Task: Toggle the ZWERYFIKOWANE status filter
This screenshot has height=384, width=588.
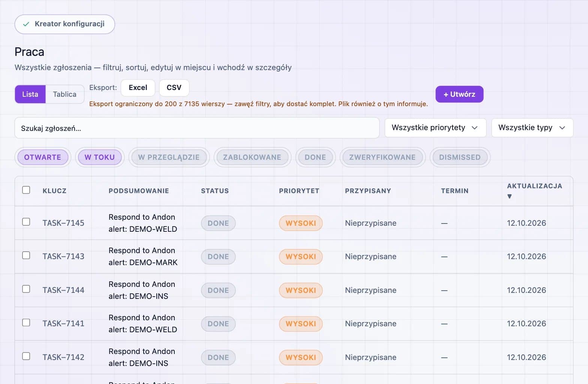Action: 382,157
